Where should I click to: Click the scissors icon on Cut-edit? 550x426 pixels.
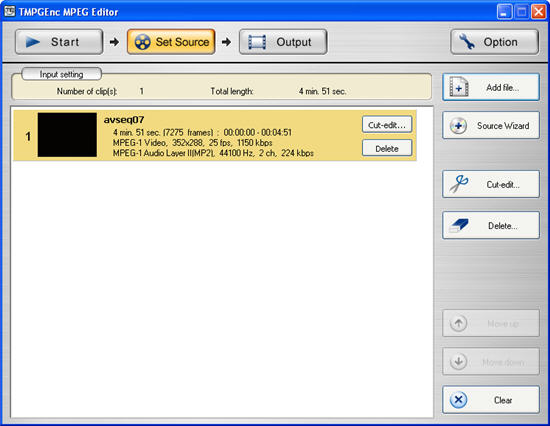pyautogui.click(x=459, y=184)
